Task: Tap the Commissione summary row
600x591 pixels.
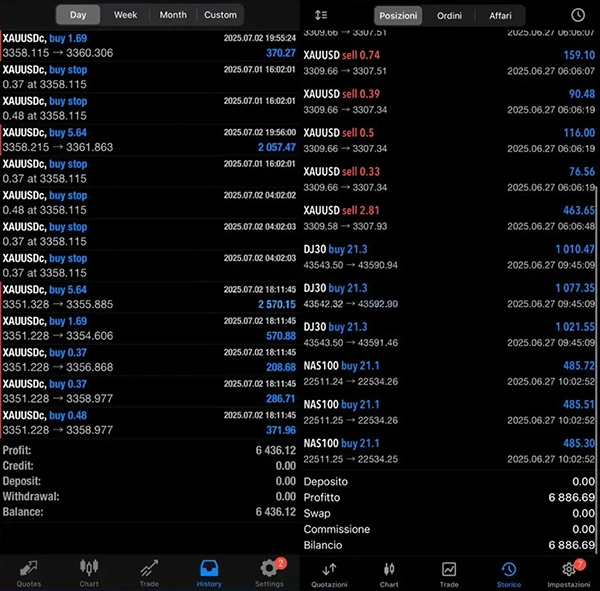Action: (x=449, y=529)
